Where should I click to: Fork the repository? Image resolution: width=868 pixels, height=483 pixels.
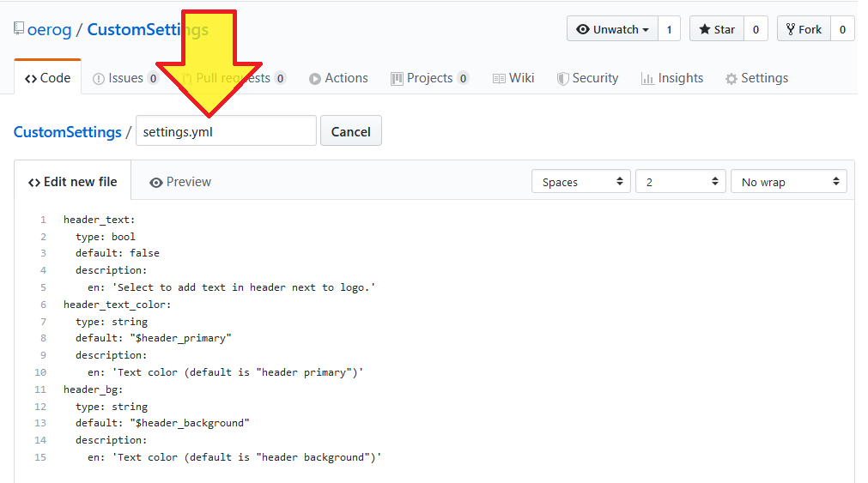804,29
